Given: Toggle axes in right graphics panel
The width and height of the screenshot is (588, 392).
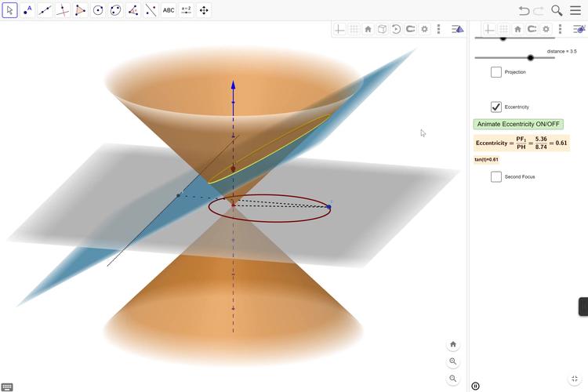Looking at the screenshot, I should click(489, 29).
